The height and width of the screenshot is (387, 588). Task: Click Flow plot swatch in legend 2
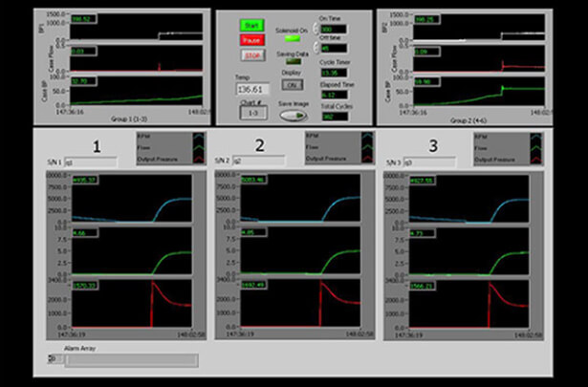coord(367,147)
